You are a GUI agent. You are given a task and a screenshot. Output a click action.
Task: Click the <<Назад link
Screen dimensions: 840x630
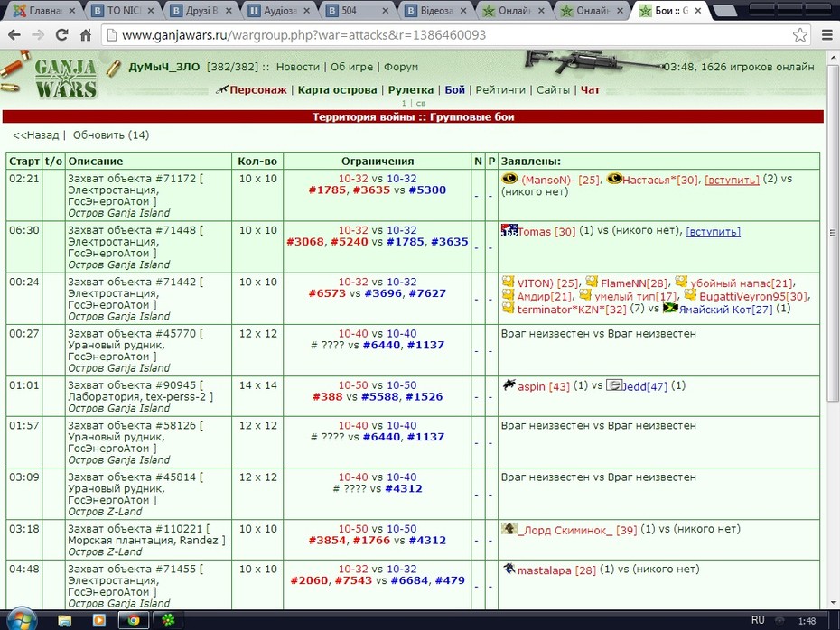36,135
